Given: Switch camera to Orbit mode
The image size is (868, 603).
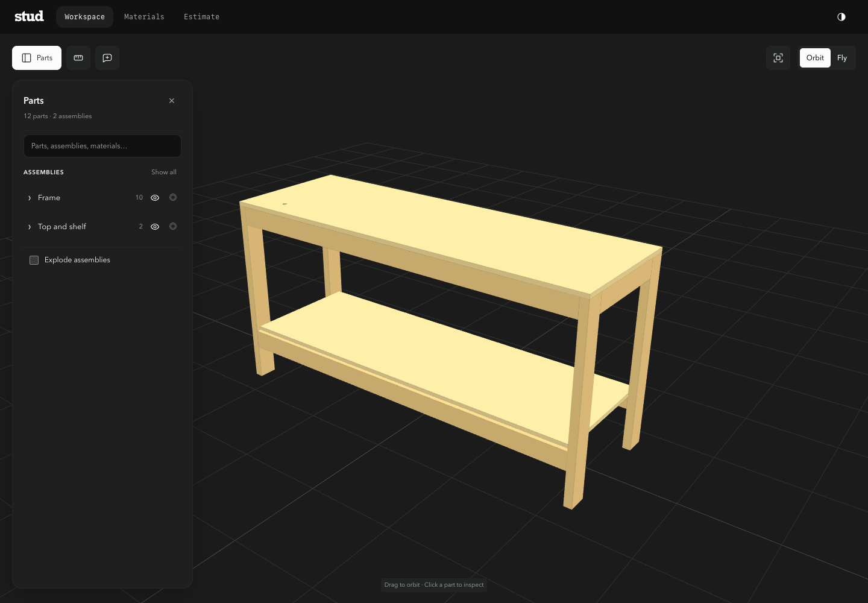Looking at the screenshot, I should click(815, 58).
